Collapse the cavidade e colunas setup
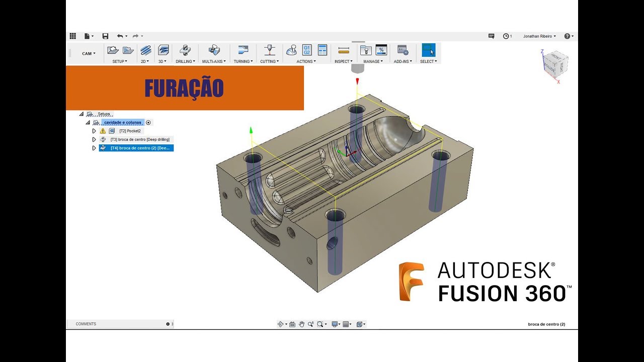 (88, 122)
